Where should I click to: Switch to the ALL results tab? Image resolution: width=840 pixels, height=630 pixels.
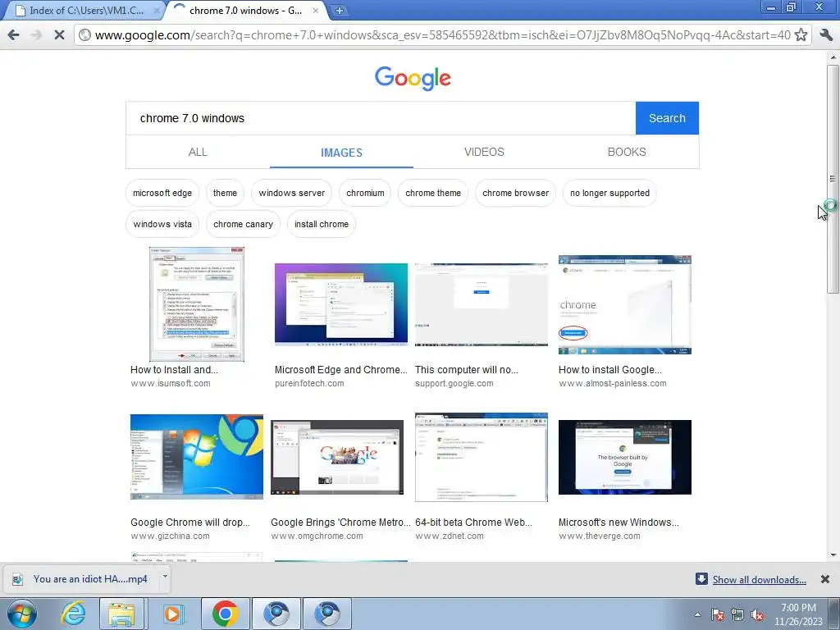click(x=198, y=152)
